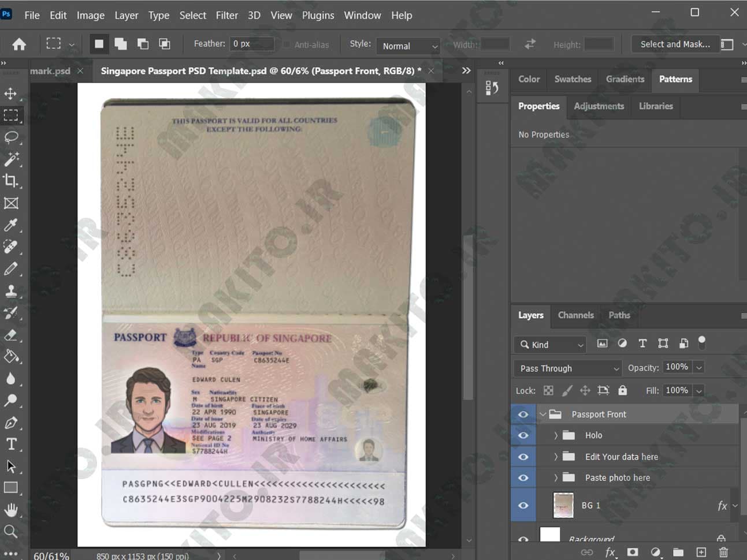Select the Lasso tool

10,137
